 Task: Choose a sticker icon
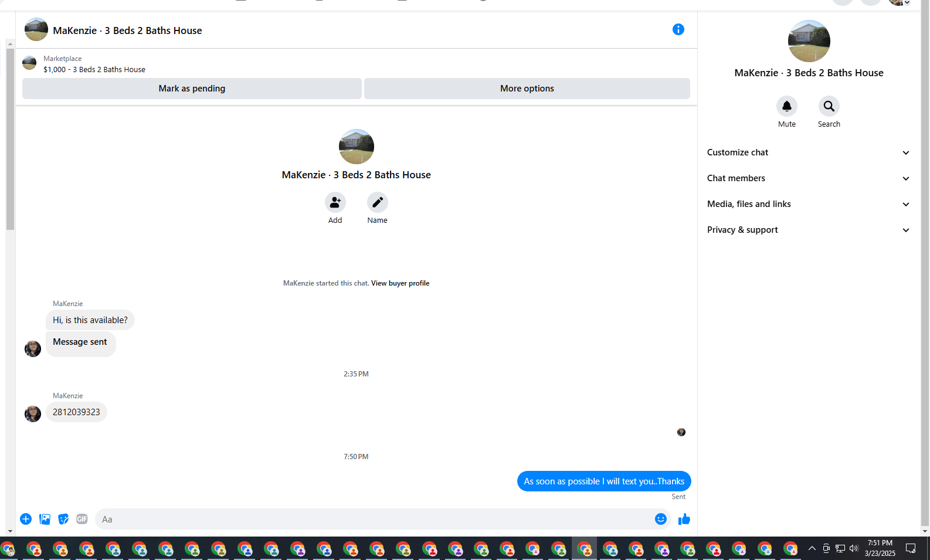click(63, 519)
